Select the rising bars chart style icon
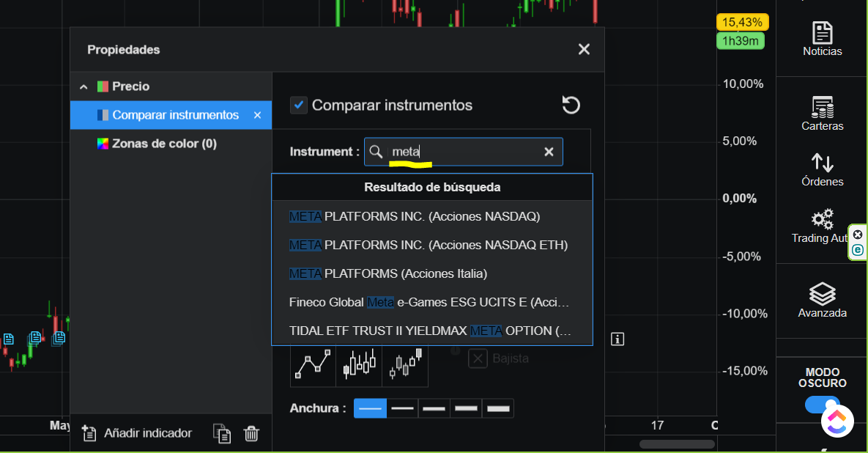This screenshot has height=453, width=868. (x=405, y=365)
